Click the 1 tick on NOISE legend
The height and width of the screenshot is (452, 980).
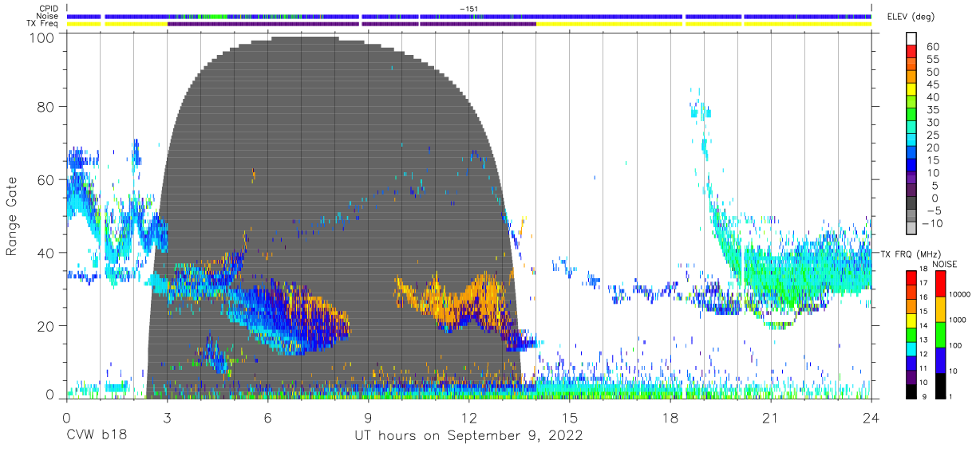952,396
